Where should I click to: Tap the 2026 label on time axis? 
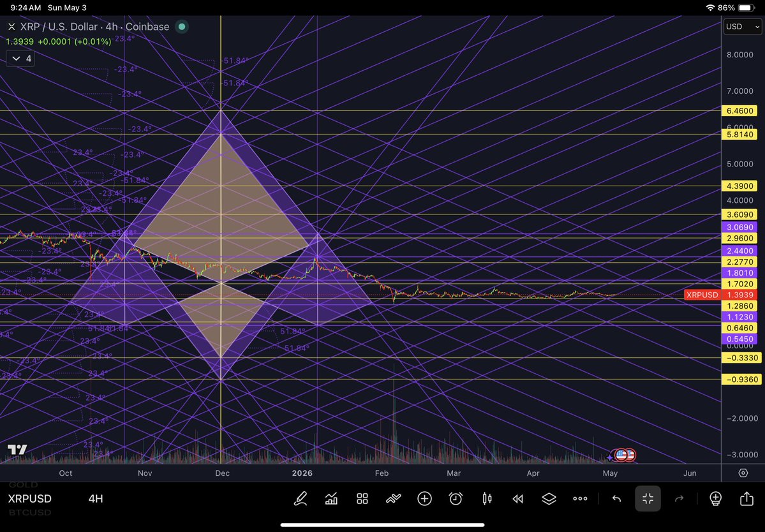302,473
